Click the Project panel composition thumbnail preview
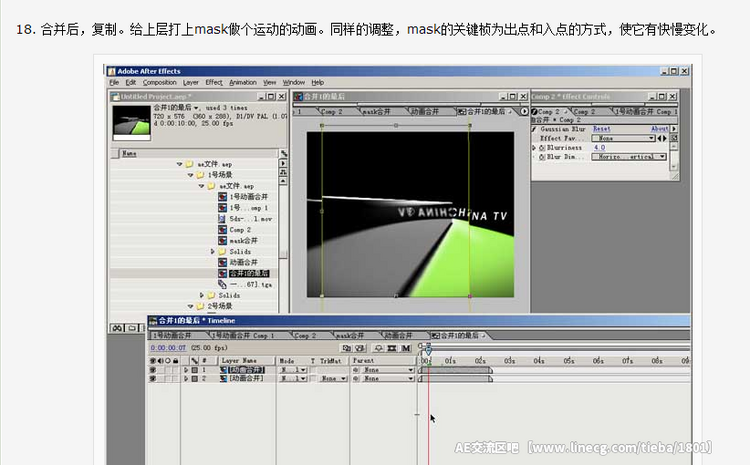Image resolution: width=750 pixels, height=465 pixels. pos(131,121)
